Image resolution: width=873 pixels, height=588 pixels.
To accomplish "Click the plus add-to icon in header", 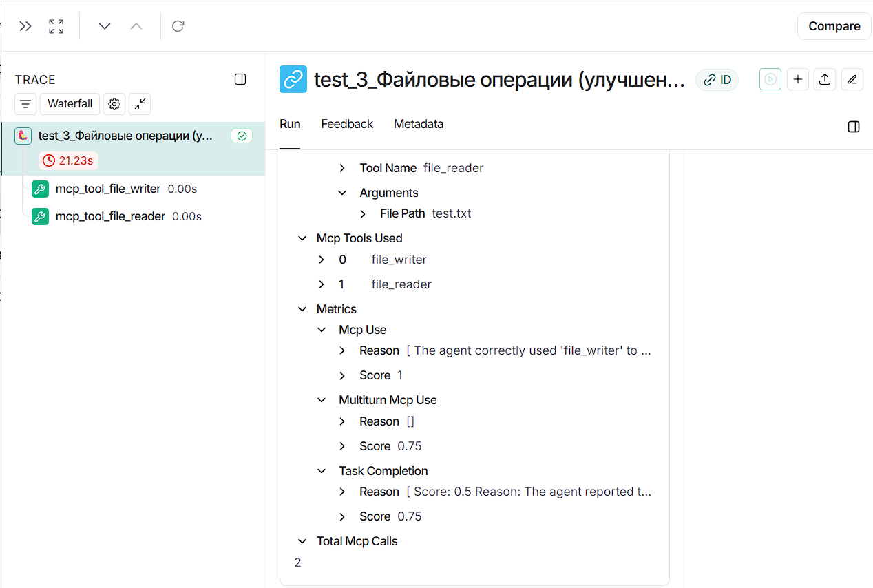I will [x=798, y=79].
